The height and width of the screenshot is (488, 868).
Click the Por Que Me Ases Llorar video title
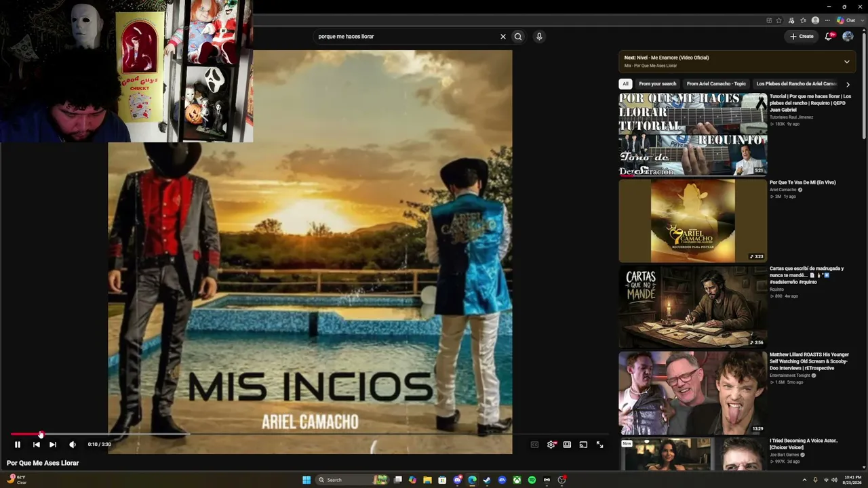43,463
